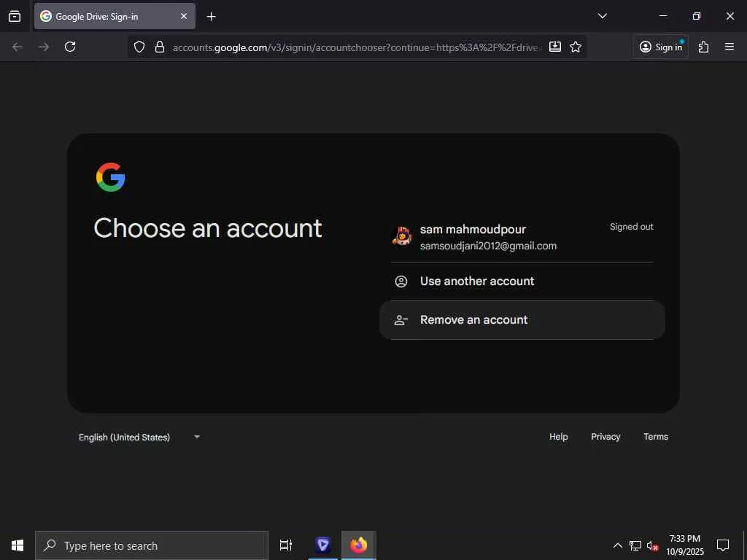Open a new tab with the plus button

click(x=211, y=17)
